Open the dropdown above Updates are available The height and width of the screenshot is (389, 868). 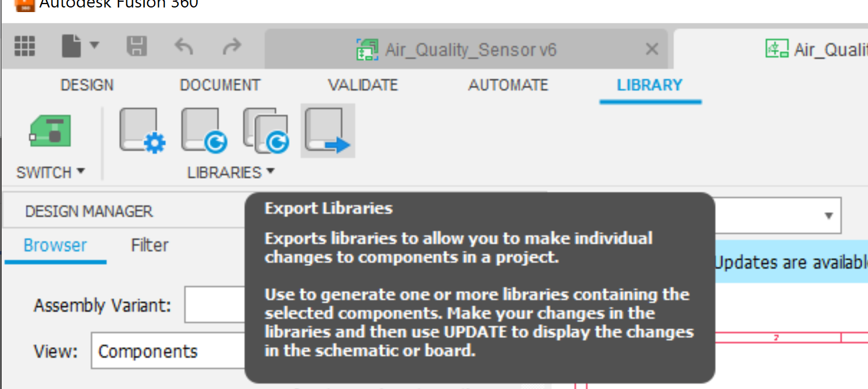[829, 215]
